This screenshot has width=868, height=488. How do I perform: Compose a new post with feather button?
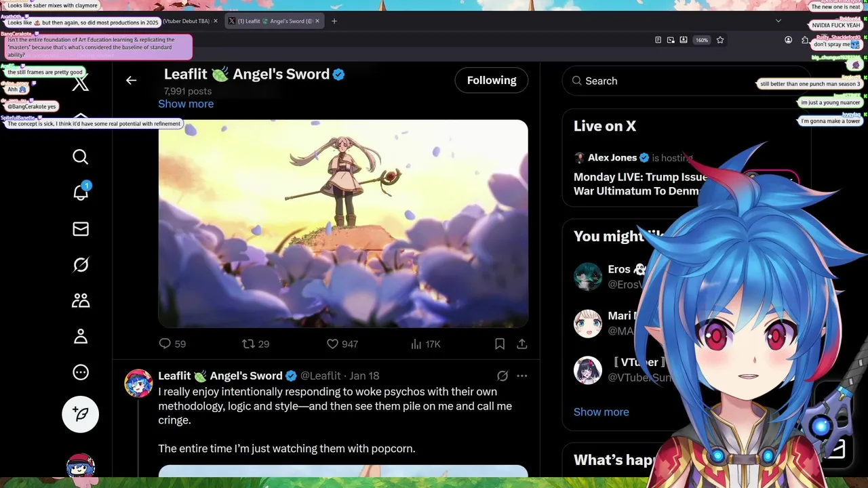pyautogui.click(x=80, y=414)
